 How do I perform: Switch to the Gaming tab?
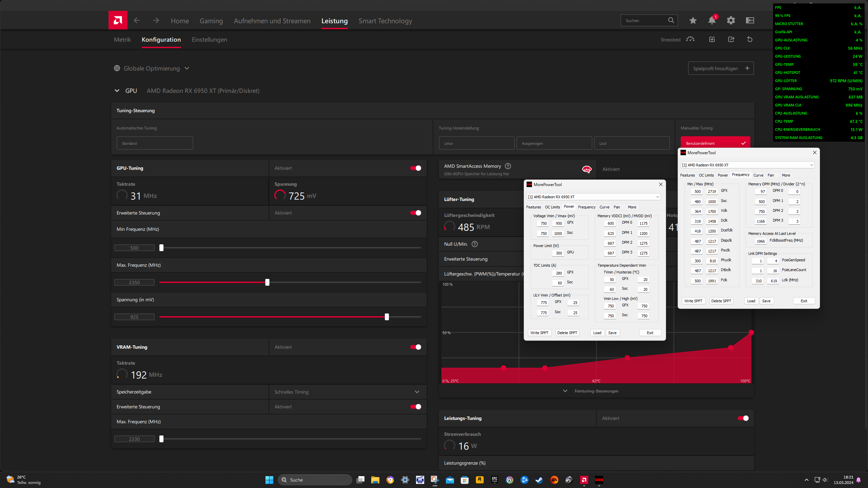[211, 21]
